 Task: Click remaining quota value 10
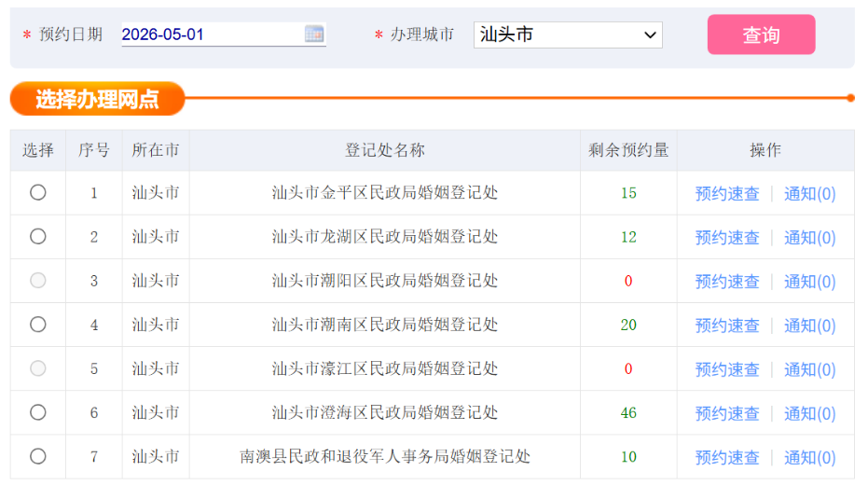point(628,457)
